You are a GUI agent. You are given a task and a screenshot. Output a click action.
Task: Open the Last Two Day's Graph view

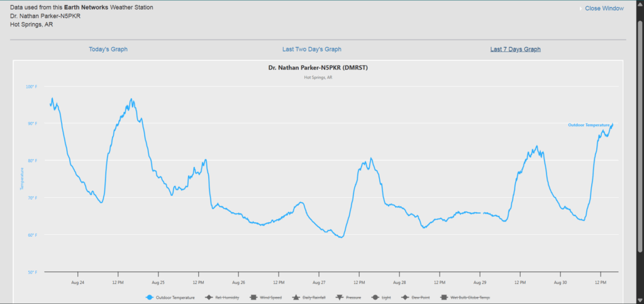point(312,49)
